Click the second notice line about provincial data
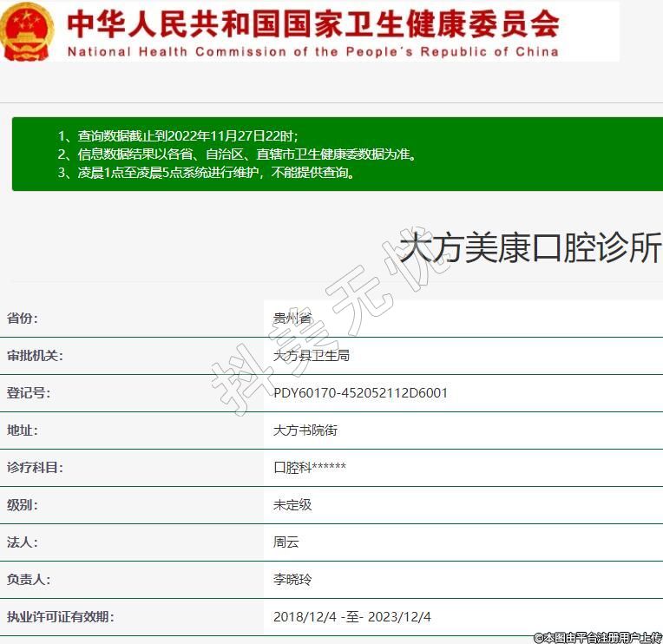This screenshot has width=663, height=644. point(237,154)
